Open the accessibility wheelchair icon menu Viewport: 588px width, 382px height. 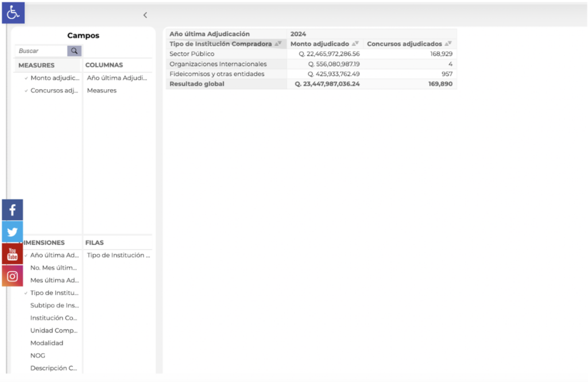pyautogui.click(x=13, y=12)
